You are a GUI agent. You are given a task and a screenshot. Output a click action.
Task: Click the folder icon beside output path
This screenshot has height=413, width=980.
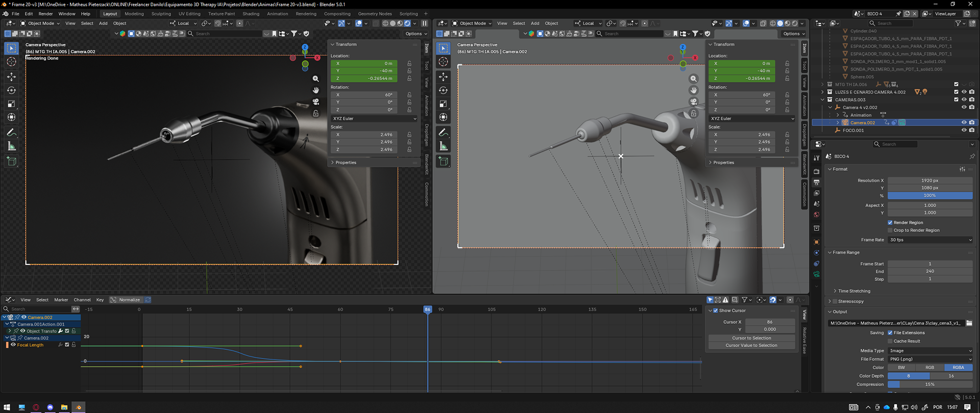click(x=969, y=323)
